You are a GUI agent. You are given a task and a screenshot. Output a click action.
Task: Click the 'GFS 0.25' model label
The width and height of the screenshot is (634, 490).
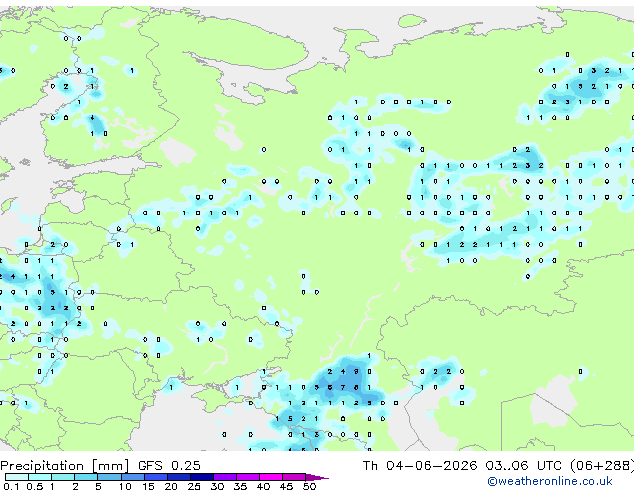pos(169,466)
